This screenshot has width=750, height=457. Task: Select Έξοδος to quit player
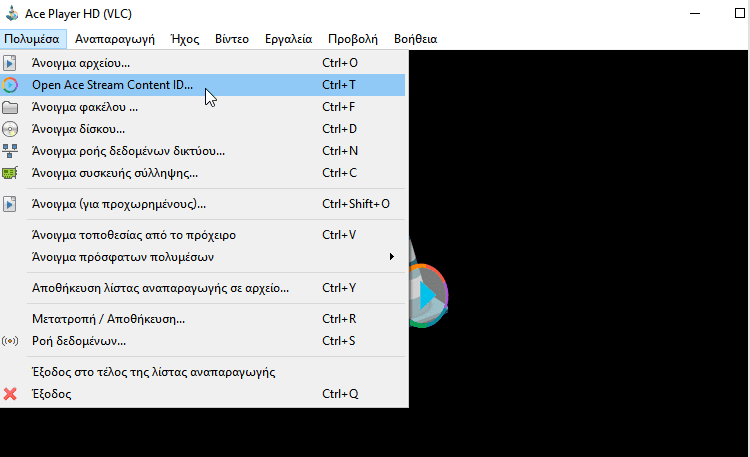coord(203,394)
